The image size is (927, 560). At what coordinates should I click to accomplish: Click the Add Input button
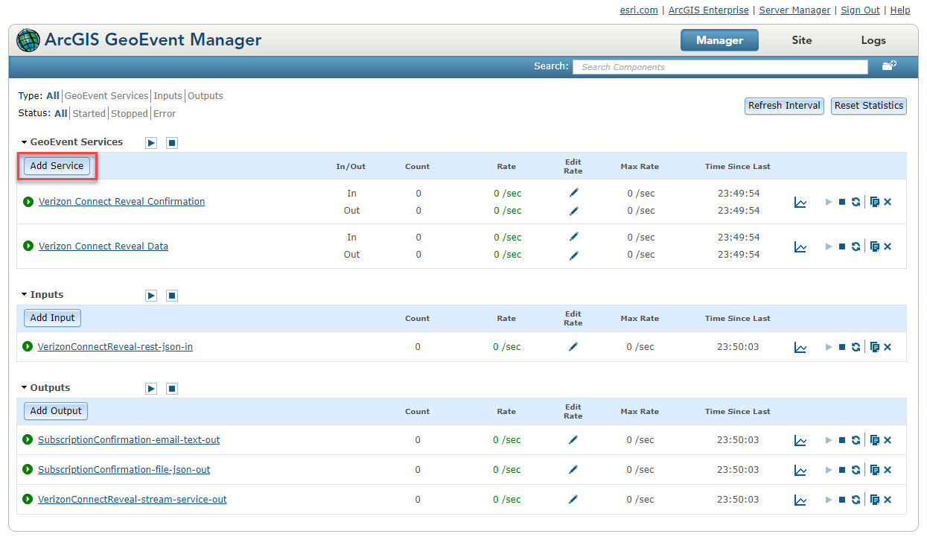pyautogui.click(x=53, y=318)
